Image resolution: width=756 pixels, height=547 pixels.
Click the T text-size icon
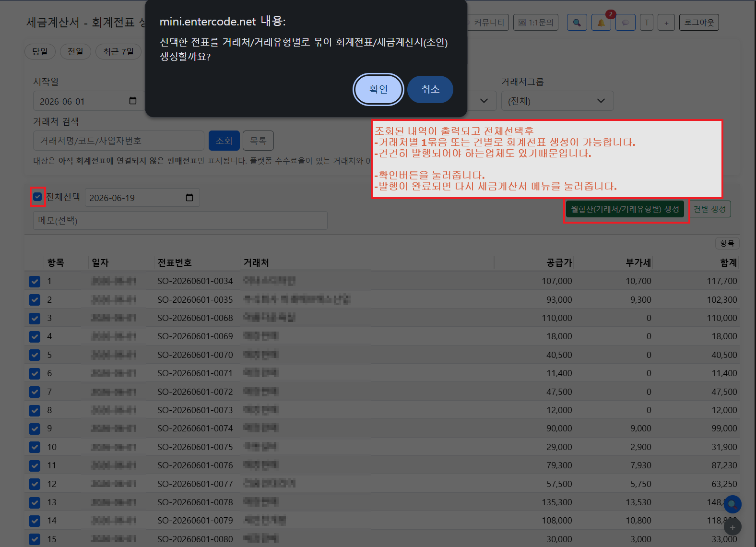click(647, 23)
